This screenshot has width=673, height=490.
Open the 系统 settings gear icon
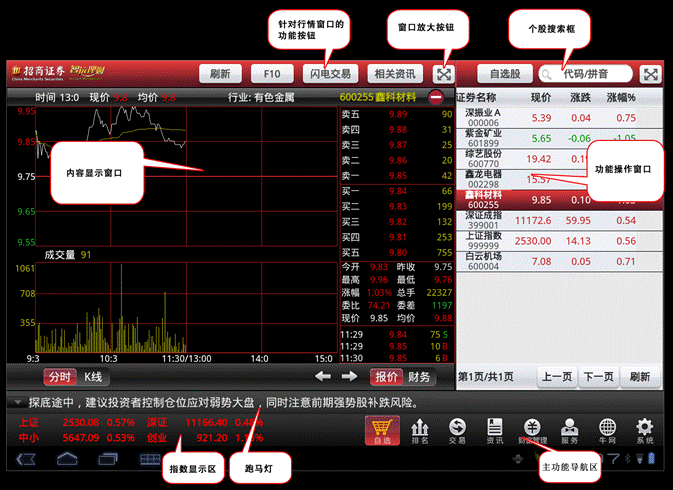pos(645,431)
